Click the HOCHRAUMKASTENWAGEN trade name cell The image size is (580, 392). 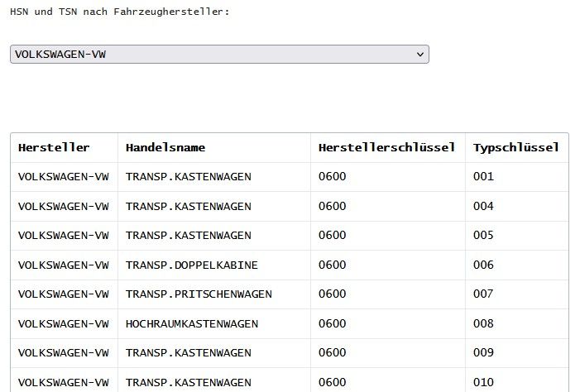[192, 323]
